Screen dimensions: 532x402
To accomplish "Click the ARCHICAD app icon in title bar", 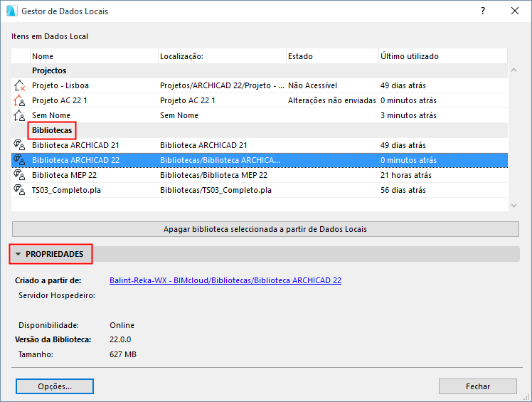I will tap(11, 11).
